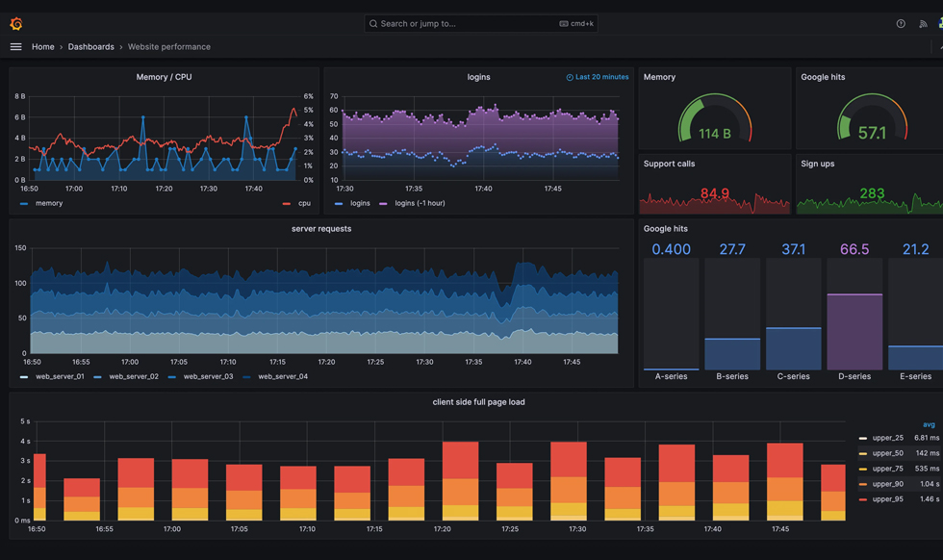943x560 pixels.
Task: Click the help question mark icon
Action: (901, 24)
